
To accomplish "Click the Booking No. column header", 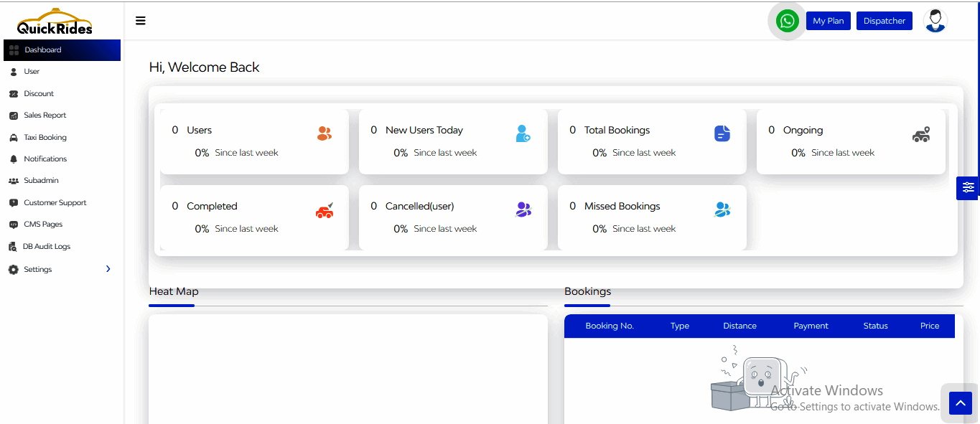I will click(x=610, y=326).
